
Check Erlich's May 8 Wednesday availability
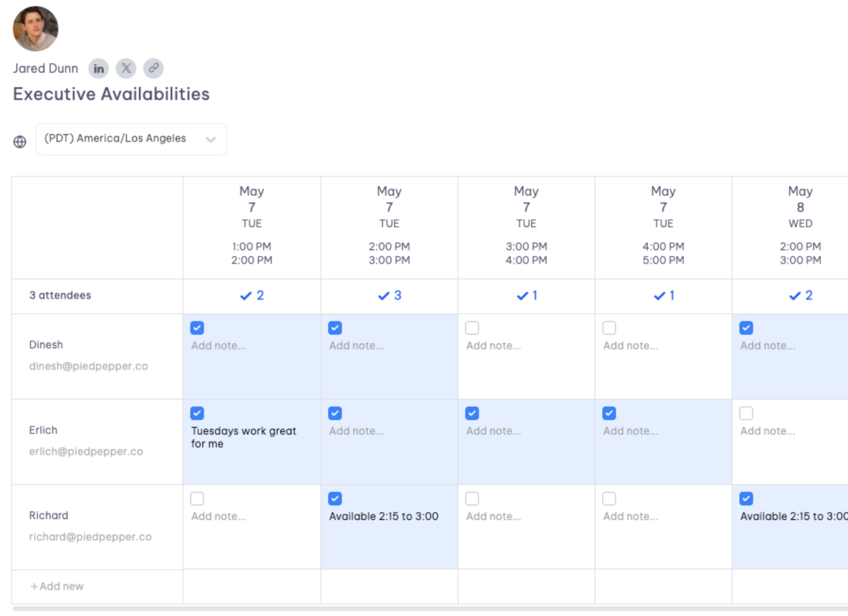746,413
